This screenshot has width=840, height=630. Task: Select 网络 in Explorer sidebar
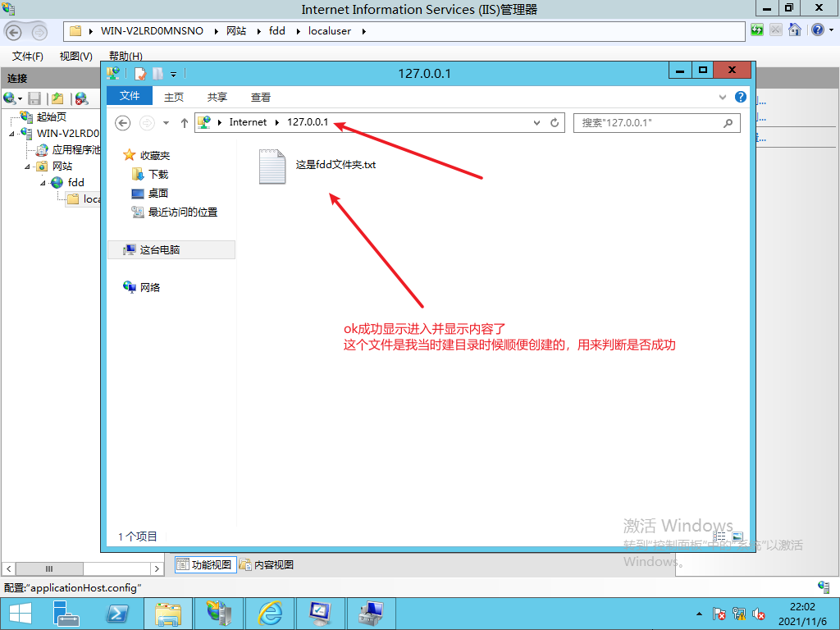[150, 288]
